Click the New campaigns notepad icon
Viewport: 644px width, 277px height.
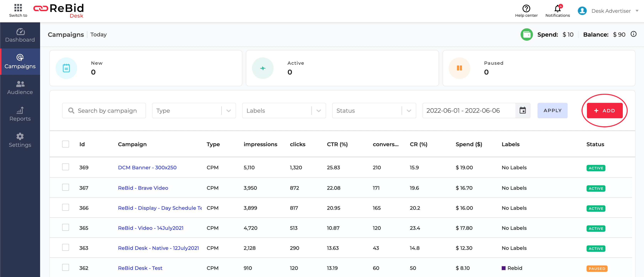tap(66, 68)
